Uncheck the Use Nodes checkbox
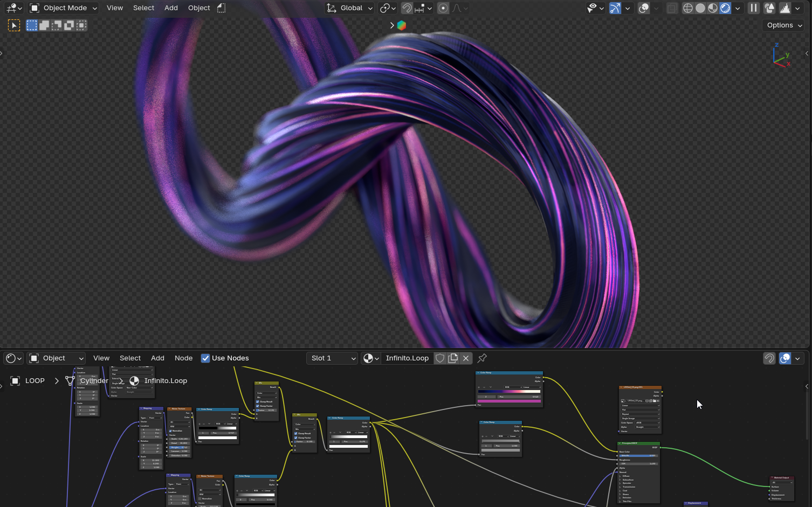812x507 pixels. tap(205, 358)
